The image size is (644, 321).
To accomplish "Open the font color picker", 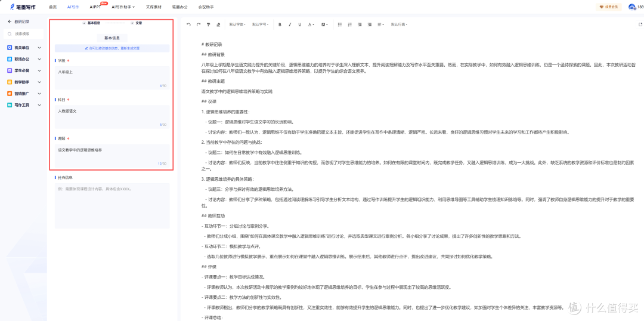I will coord(311,24).
